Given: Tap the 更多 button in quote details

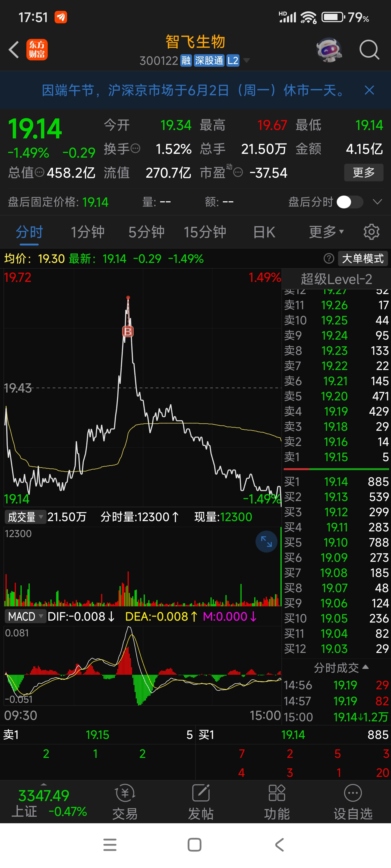Looking at the screenshot, I should point(363,173).
